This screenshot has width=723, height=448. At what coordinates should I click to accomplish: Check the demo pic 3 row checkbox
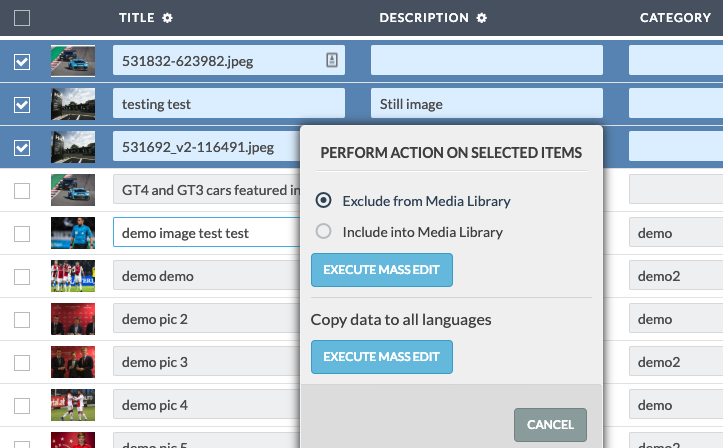22,363
